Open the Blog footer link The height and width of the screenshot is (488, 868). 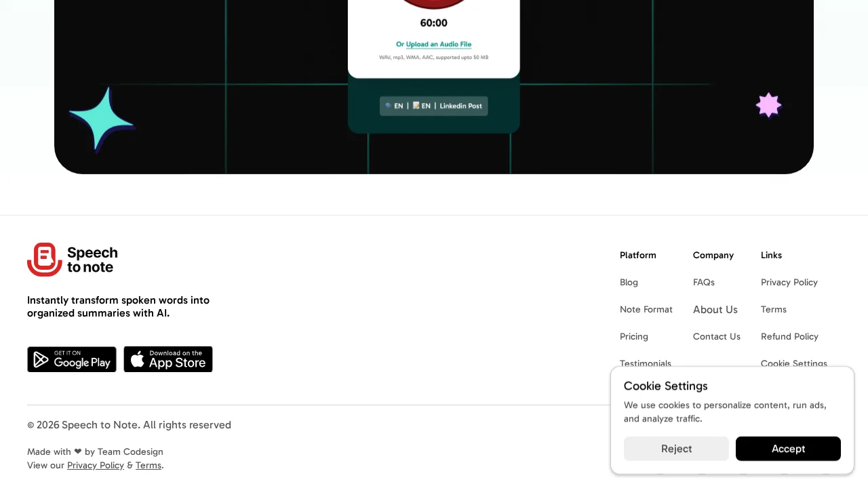point(629,283)
